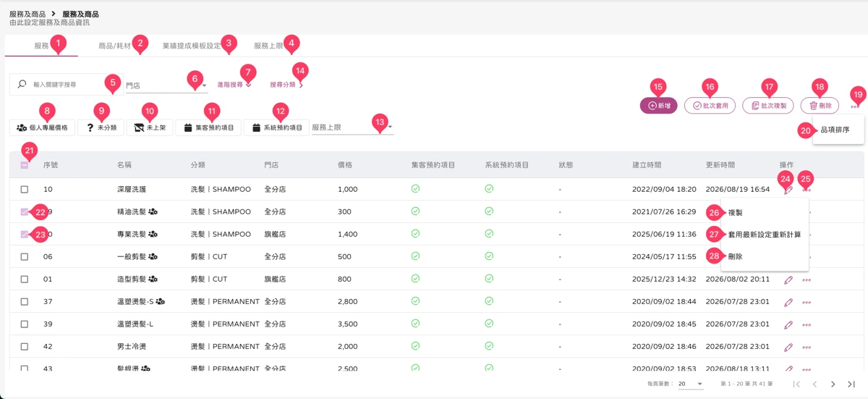Click the trash 刪除 button in toolbar
The width and height of the screenshot is (868, 399).
tap(820, 106)
